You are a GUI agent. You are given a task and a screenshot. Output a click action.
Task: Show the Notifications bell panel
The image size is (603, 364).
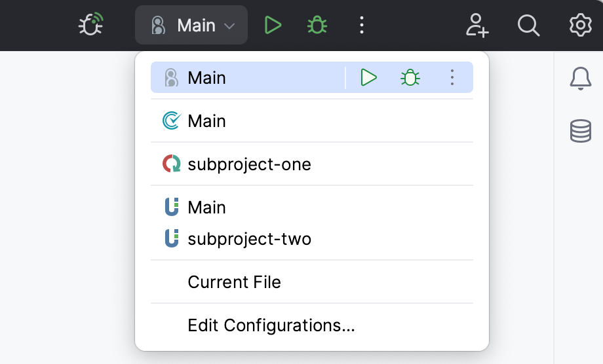tap(580, 79)
